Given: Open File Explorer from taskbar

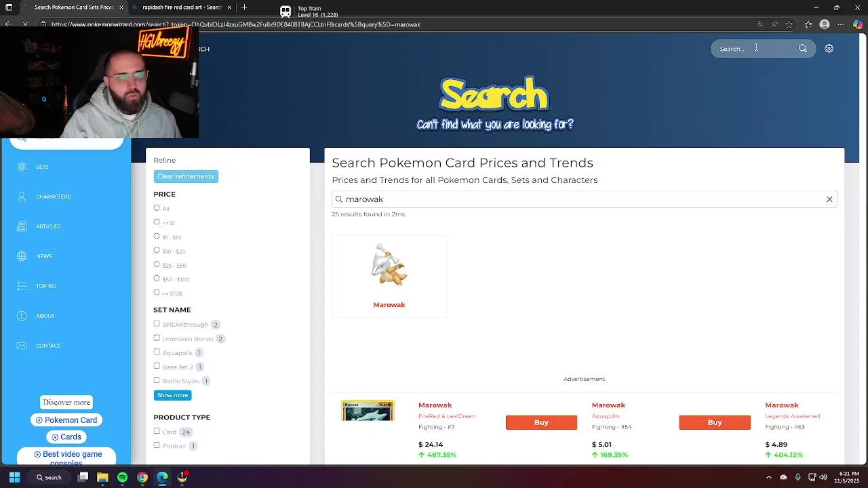Looking at the screenshot, I should pos(102,477).
